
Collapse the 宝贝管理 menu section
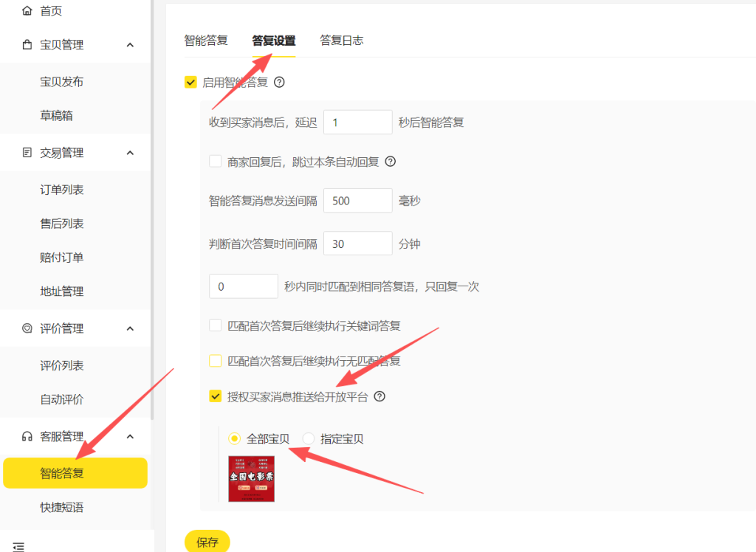(130, 45)
